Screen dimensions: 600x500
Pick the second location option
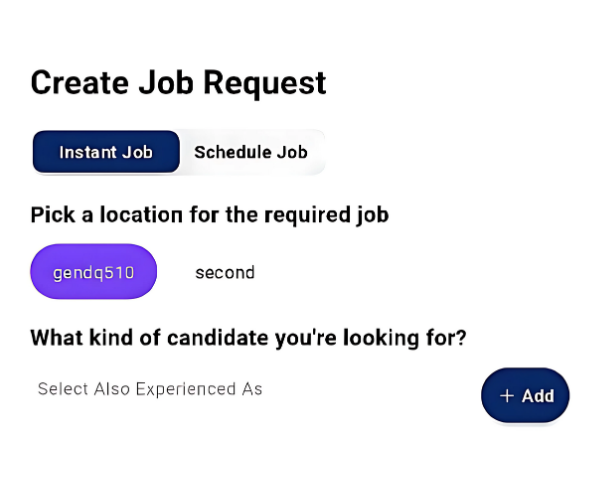pyautogui.click(x=225, y=273)
